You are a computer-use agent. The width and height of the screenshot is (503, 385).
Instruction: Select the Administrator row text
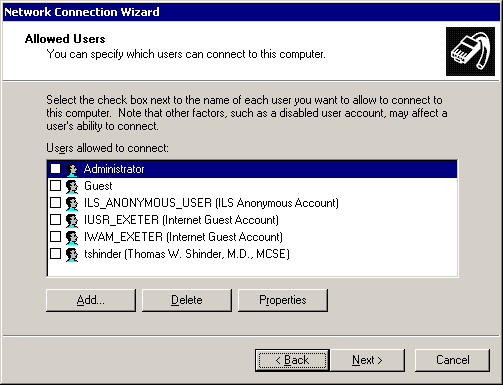pos(114,169)
